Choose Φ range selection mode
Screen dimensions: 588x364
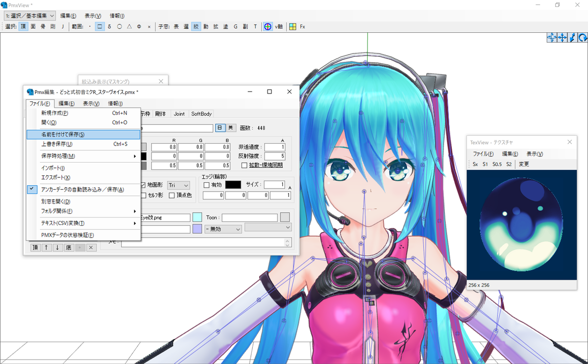(139, 26)
